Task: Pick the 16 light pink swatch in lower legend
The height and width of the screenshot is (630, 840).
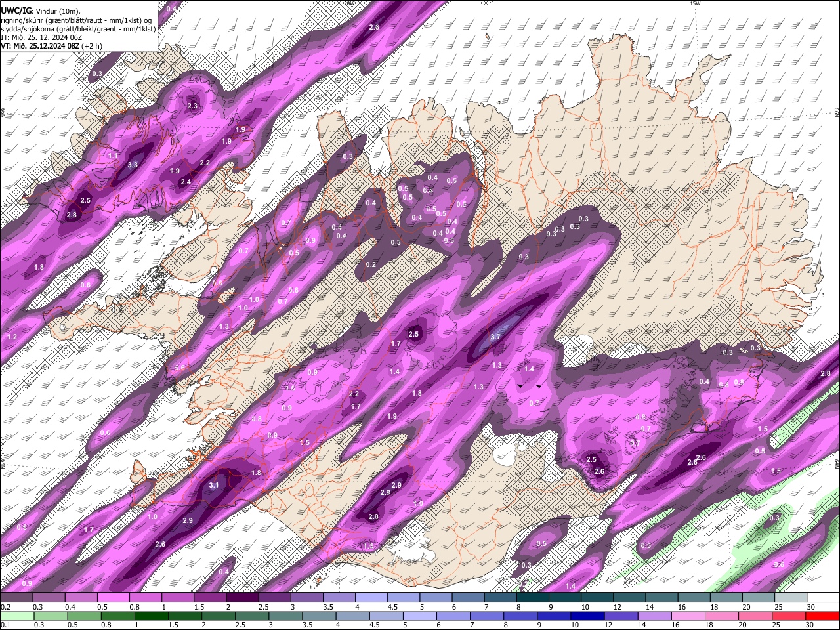Action: 688,616
